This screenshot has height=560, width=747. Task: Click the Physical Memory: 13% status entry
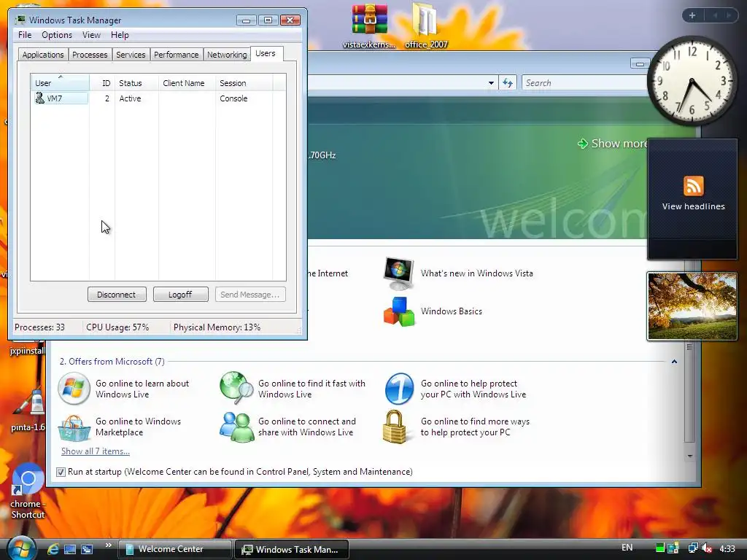click(x=217, y=327)
